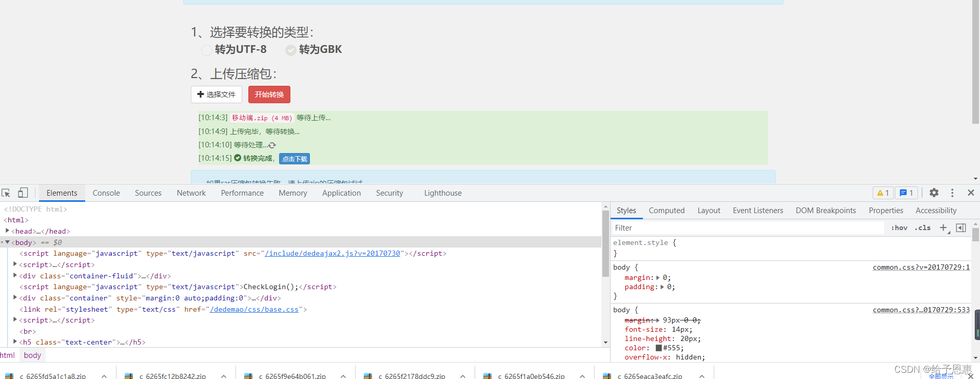
Task: Click the messages count badge
Action: (907, 193)
